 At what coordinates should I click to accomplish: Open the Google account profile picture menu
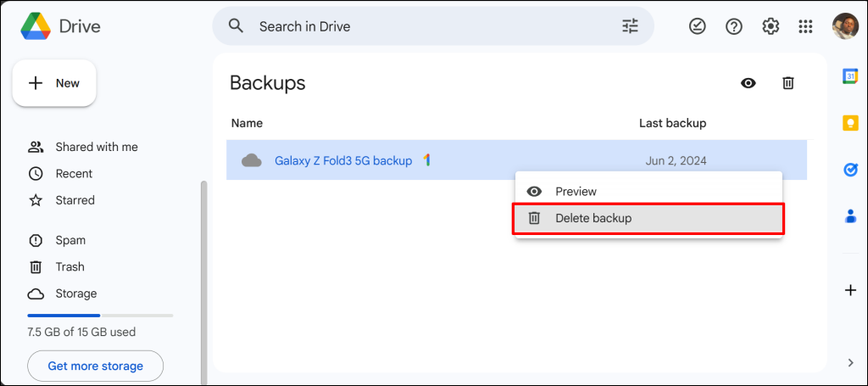tap(845, 26)
